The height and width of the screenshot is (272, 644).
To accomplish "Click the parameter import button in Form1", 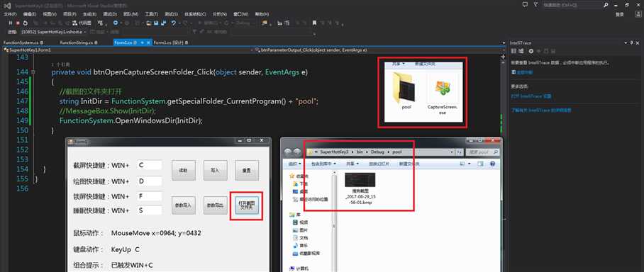I will (x=183, y=205).
